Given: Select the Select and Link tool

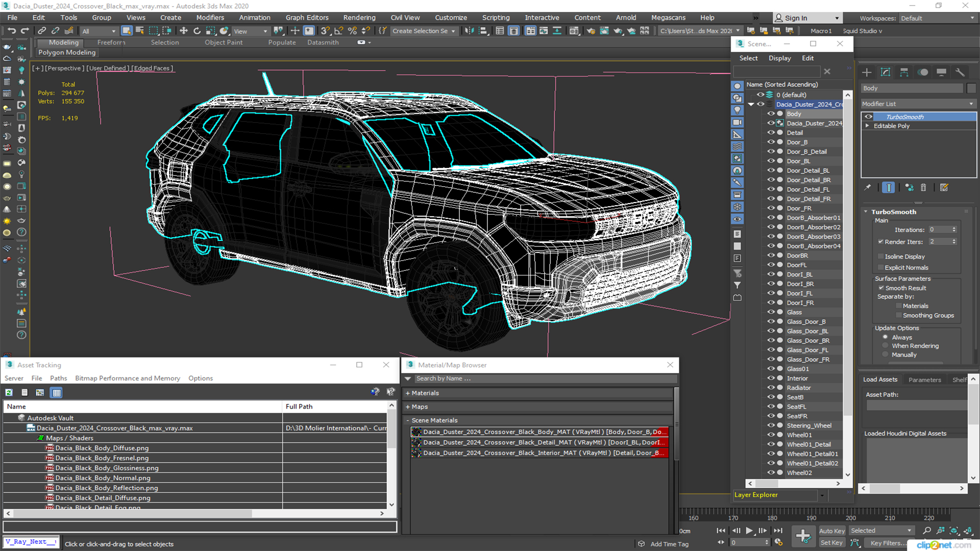Looking at the screenshot, I should click(42, 31).
